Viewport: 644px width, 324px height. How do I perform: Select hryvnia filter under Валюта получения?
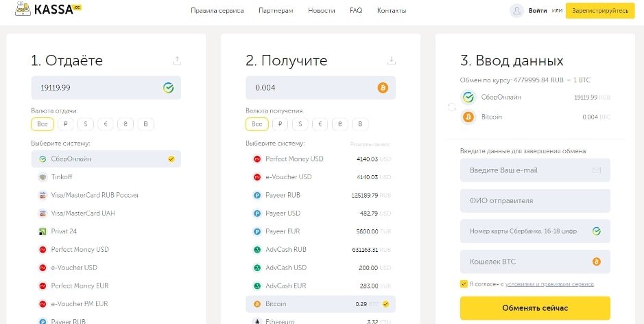[340, 124]
